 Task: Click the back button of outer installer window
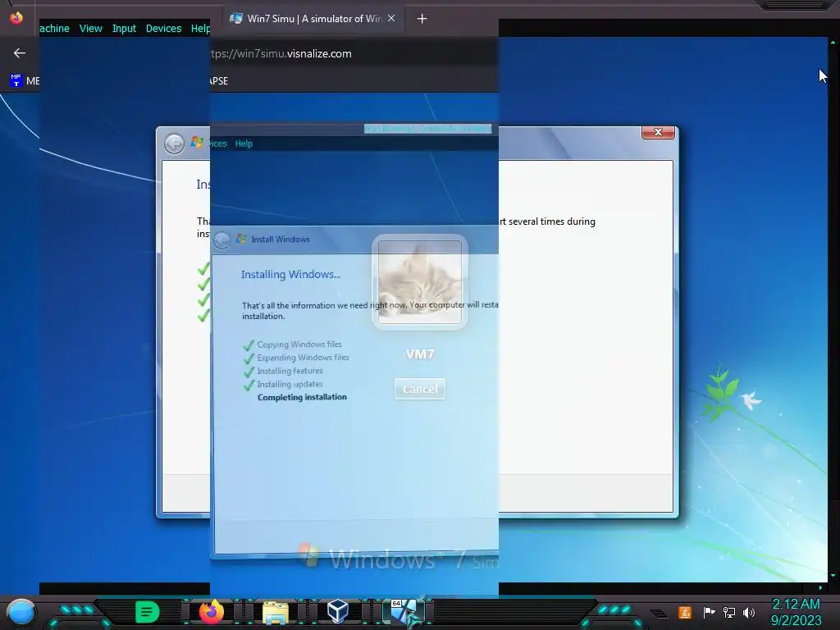(x=174, y=144)
